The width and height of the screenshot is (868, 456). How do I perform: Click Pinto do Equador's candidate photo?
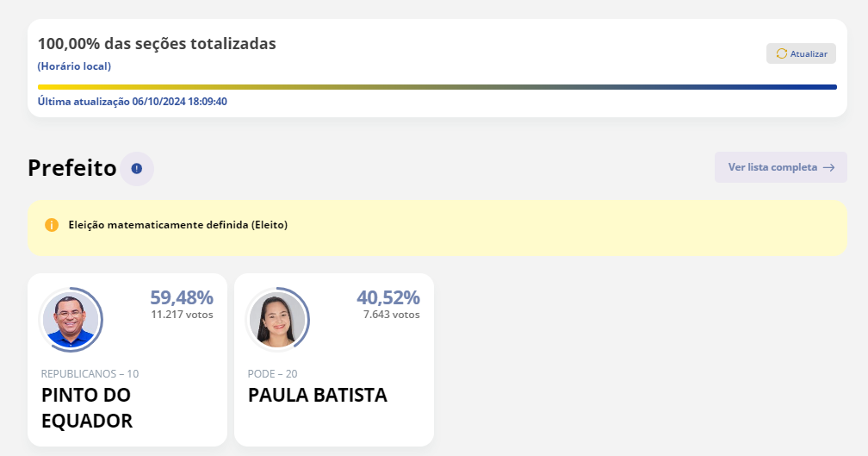click(x=71, y=320)
